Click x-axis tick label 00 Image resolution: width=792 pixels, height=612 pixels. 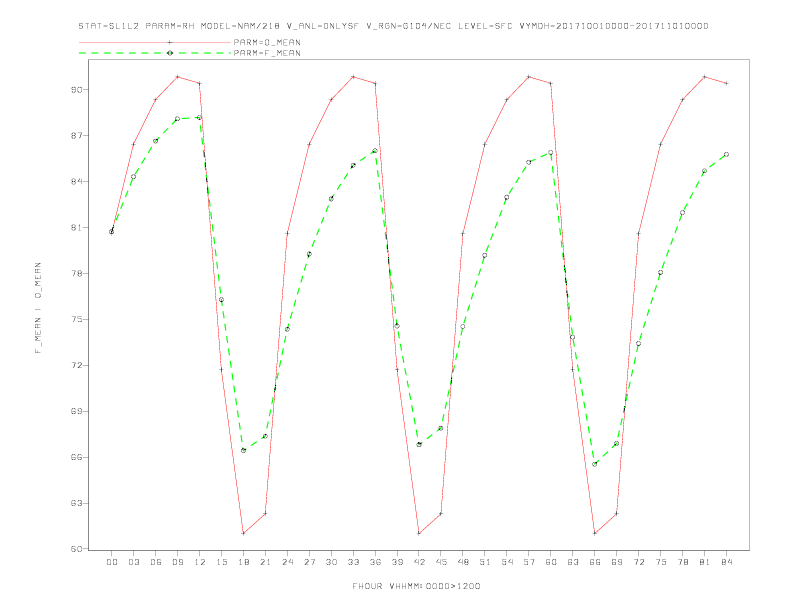pyautogui.click(x=112, y=562)
